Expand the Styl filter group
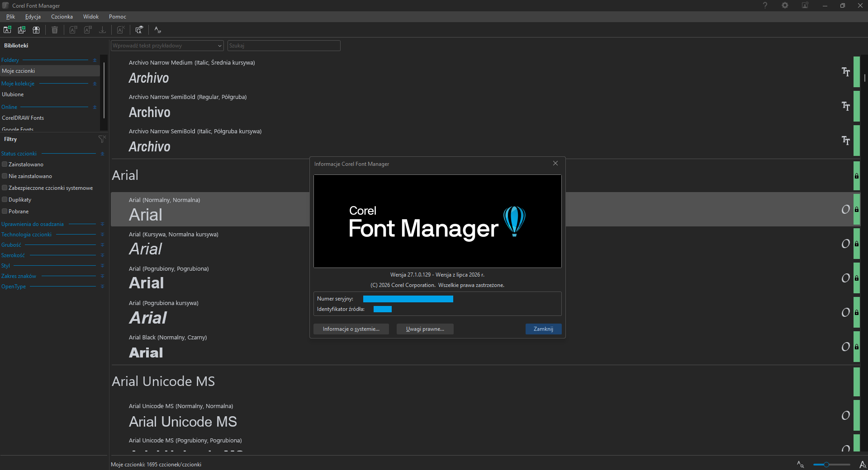The width and height of the screenshot is (868, 470). tap(102, 266)
